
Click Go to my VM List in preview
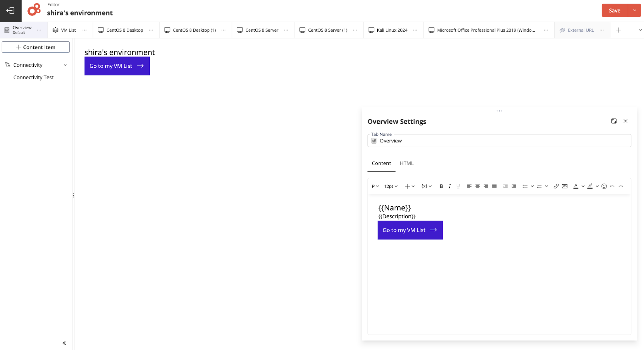coord(117,66)
